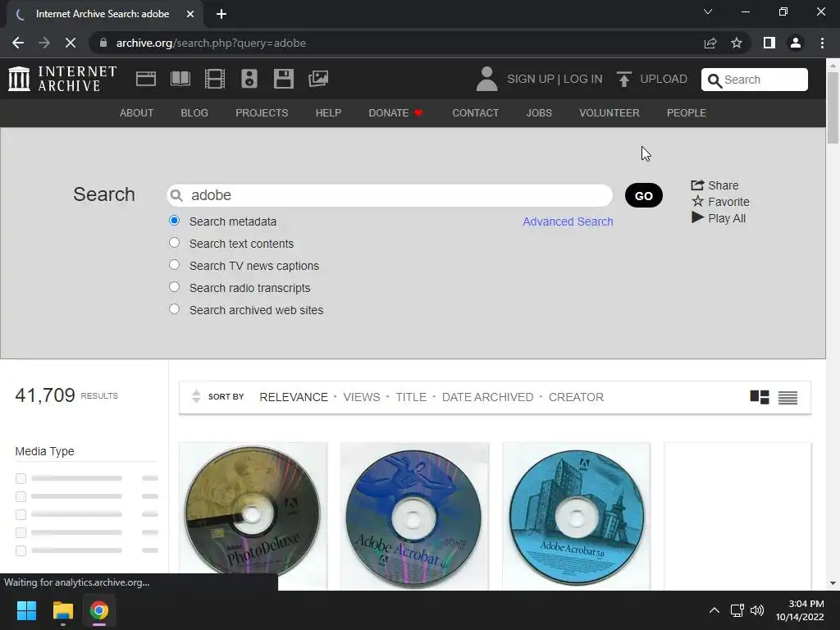This screenshot has height=630, width=840.
Task: Stop loading the page
Action: click(71, 43)
